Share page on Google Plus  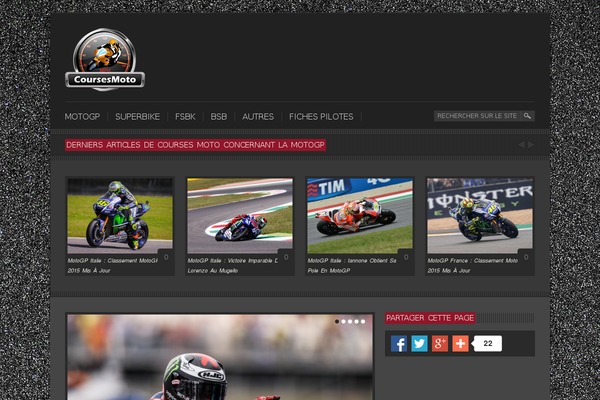(x=440, y=344)
